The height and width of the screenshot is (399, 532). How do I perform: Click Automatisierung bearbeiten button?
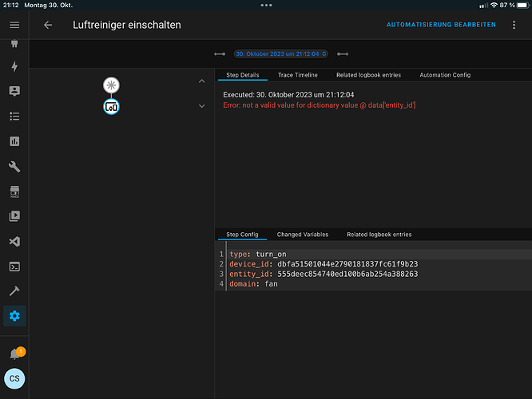click(x=441, y=25)
